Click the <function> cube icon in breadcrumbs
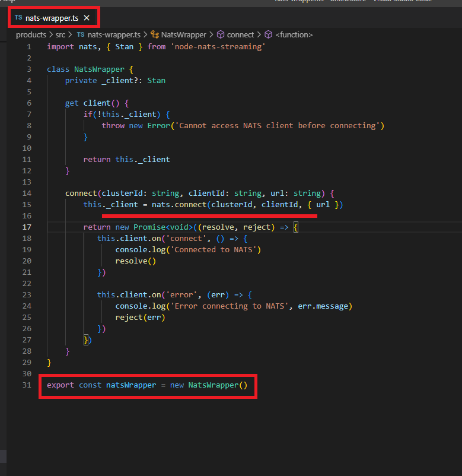This screenshot has width=462, height=476. pos(268,35)
